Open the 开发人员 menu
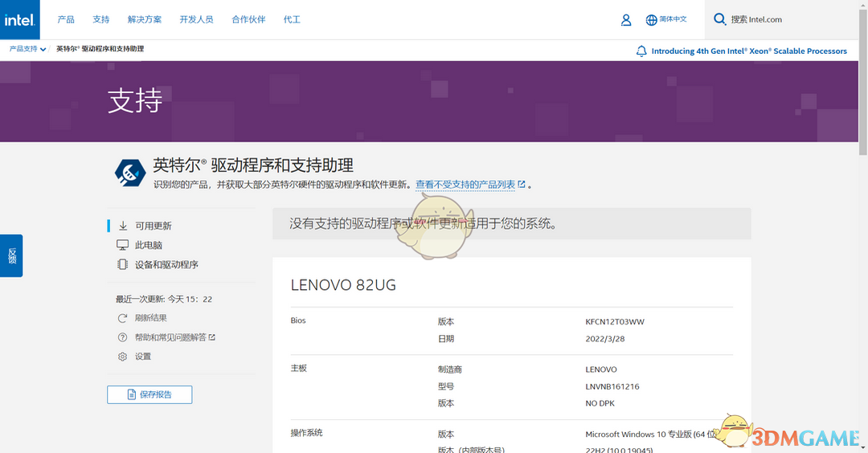 coord(197,19)
